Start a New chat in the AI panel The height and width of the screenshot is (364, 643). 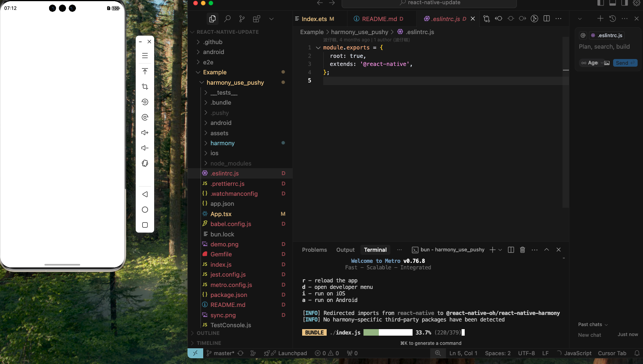point(589,335)
